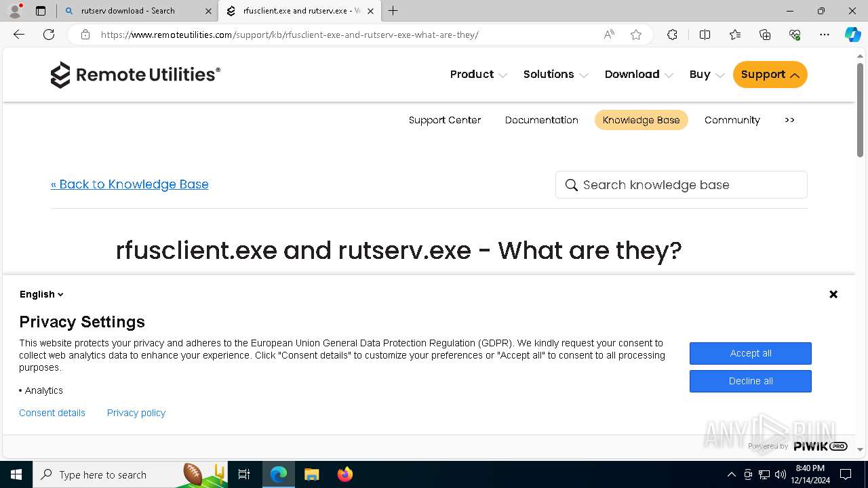Image resolution: width=868 pixels, height=488 pixels.
Task: Open Collections icon in toolbar
Action: 765,35
